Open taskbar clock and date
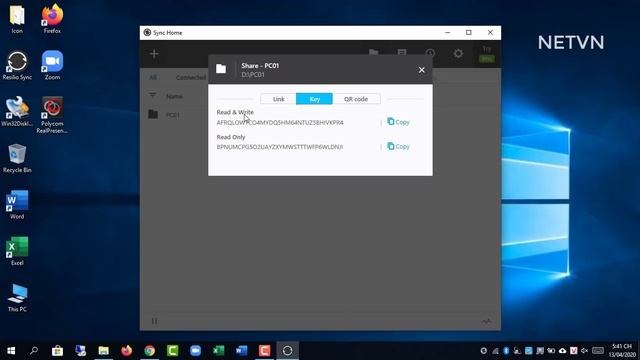640x360 pixels. pyautogui.click(x=622, y=351)
